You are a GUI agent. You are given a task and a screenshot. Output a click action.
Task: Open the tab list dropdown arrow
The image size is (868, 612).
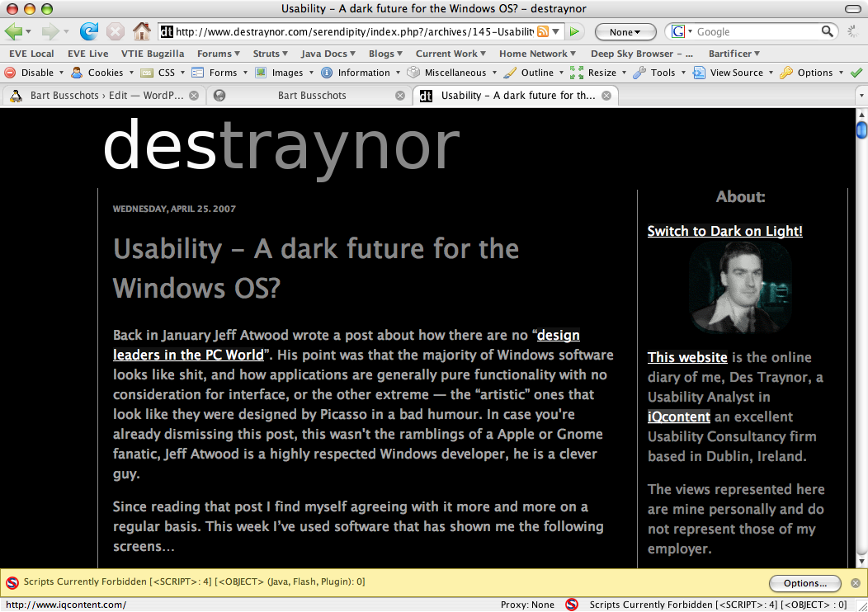coord(861,96)
